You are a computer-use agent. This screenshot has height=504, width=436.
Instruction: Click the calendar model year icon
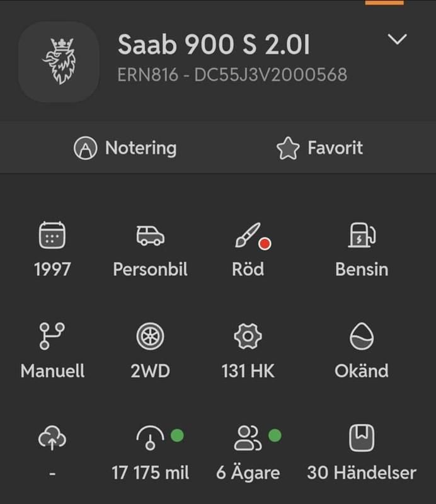(x=52, y=236)
